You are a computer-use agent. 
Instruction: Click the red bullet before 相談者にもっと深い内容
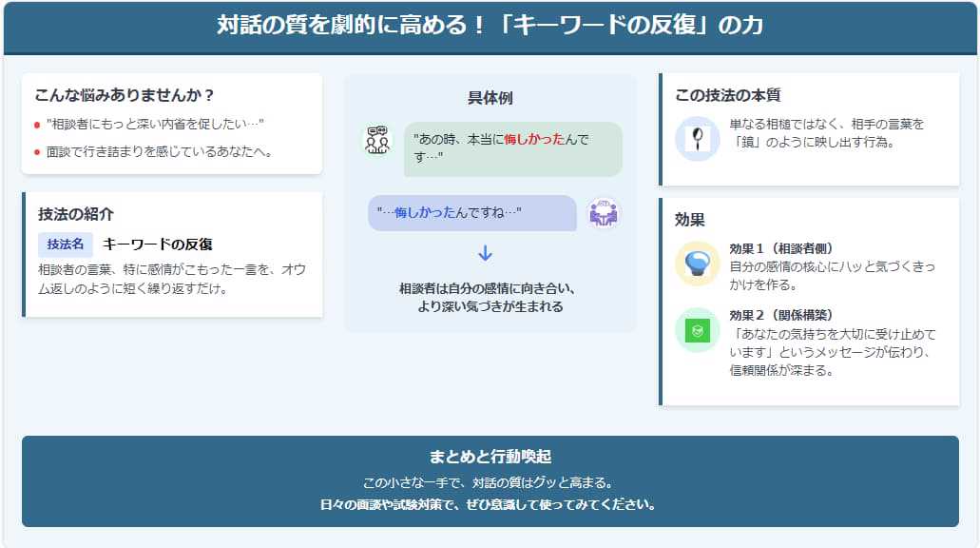coord(37,125)
